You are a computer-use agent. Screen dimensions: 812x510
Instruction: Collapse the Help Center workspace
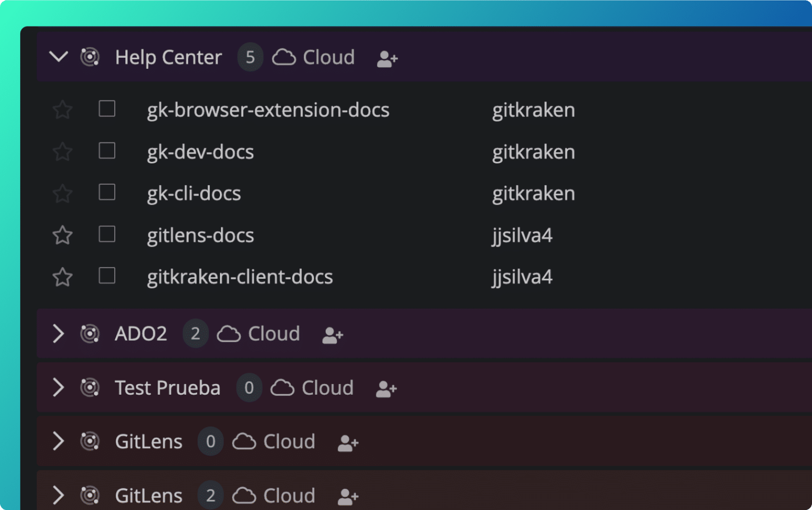click(59, 57)
